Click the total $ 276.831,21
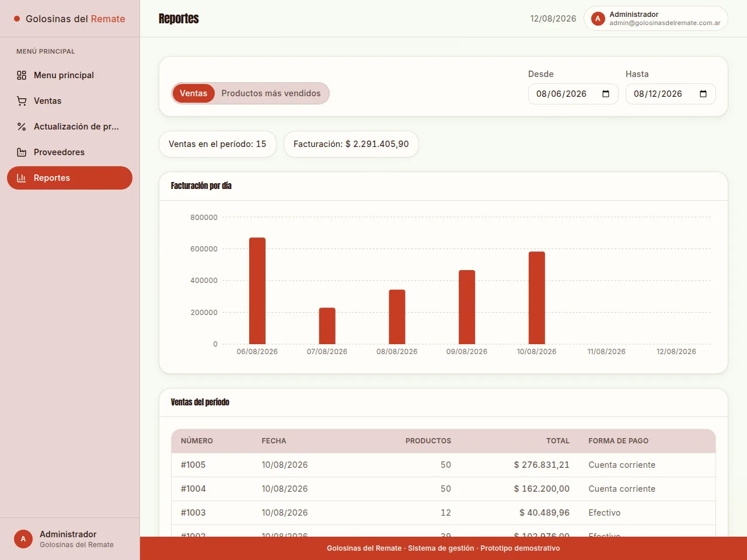Viewport: 747px width, 560px height. (x=542, y=465)
